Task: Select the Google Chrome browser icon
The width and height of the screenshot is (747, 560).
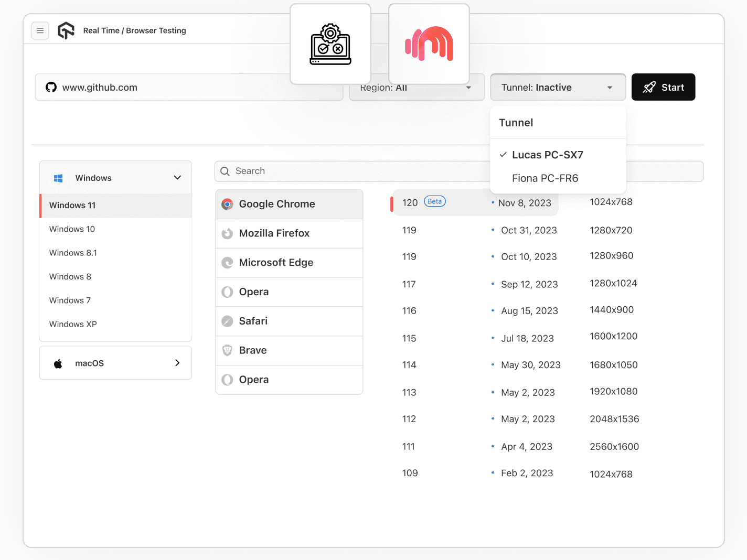Action: (x=227, y=204)
